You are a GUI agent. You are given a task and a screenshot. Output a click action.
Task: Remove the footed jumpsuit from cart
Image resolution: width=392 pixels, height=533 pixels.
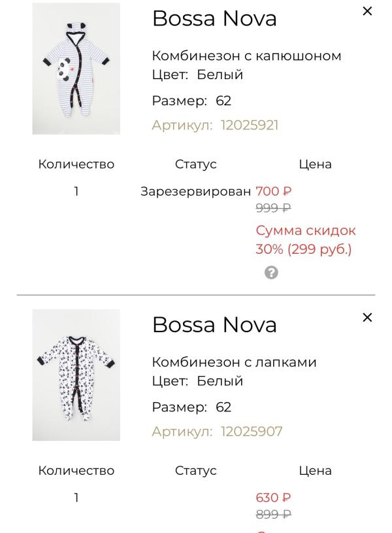367,318
